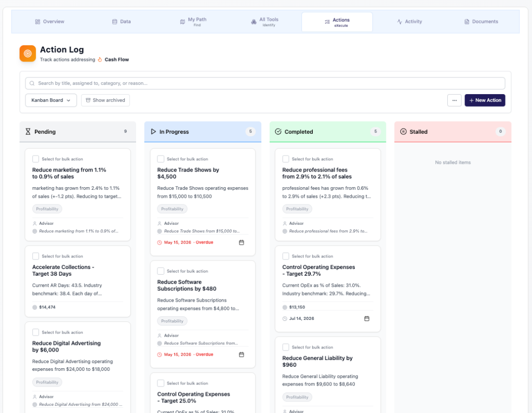Click Show archived button
This screenshot has height=413, width=532.
click(x=105, y=100)
